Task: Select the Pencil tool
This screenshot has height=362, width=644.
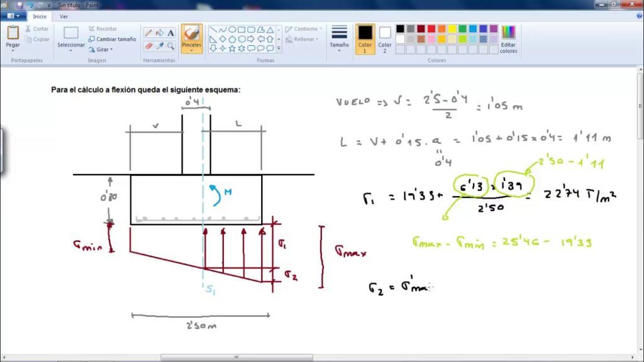Action: [x=148, y=33]
